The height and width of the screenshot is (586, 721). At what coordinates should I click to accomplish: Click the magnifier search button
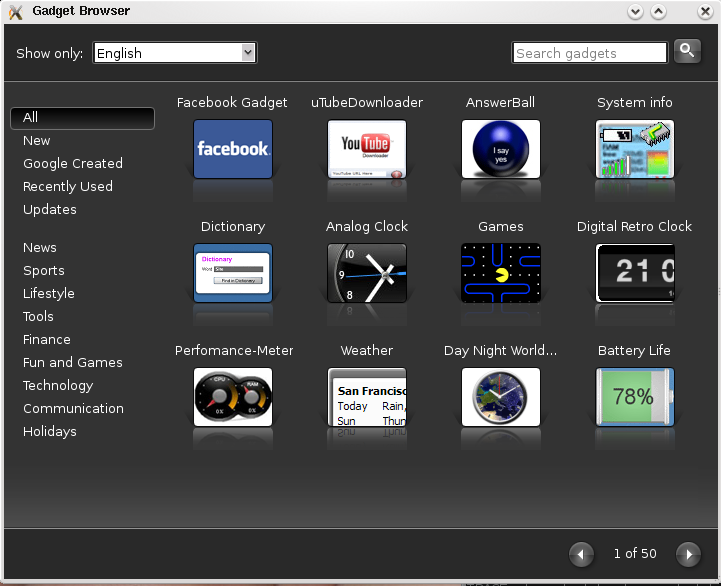coord(687,51)
